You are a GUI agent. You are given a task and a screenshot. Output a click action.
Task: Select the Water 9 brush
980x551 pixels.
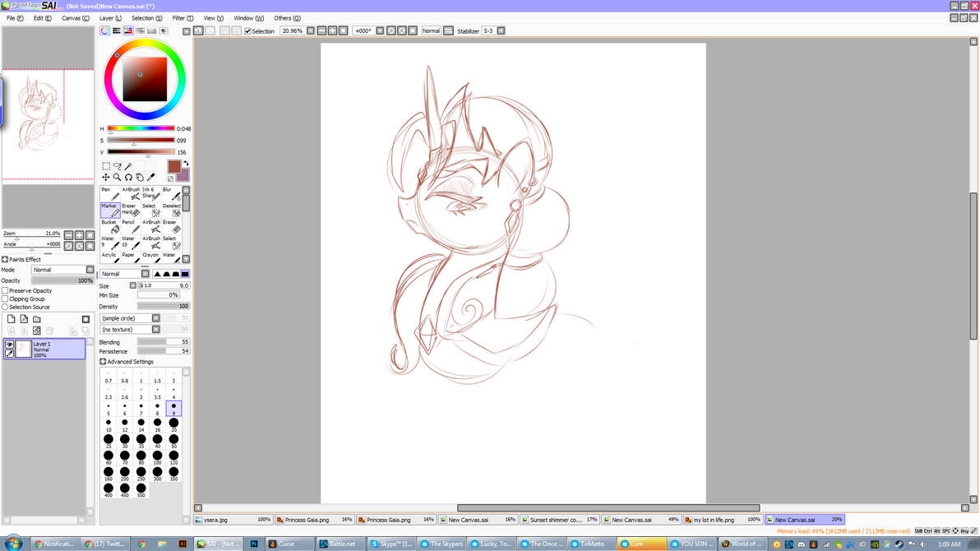tap(110, 242)
